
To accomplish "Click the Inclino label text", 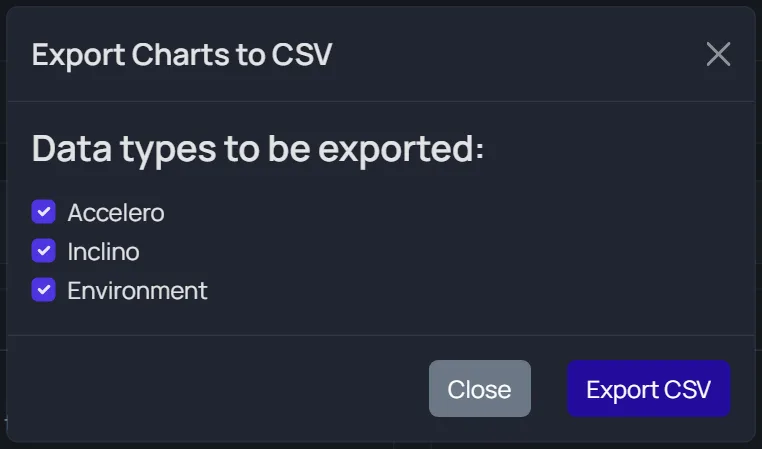I will point(104,251).
